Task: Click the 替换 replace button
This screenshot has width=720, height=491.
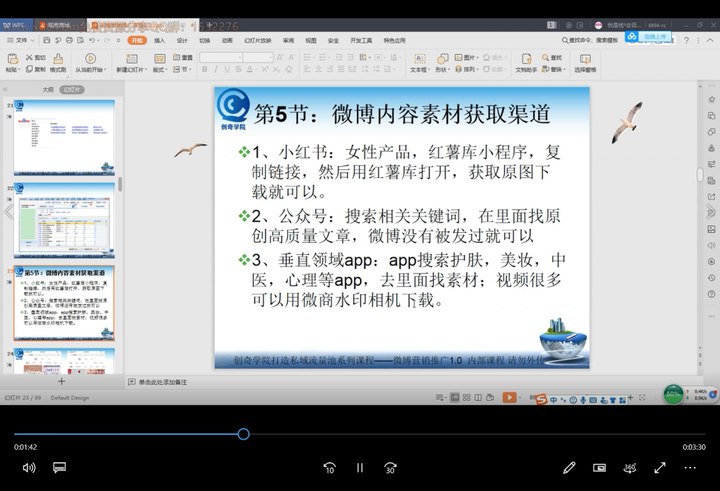Action: tap(553, 69)
